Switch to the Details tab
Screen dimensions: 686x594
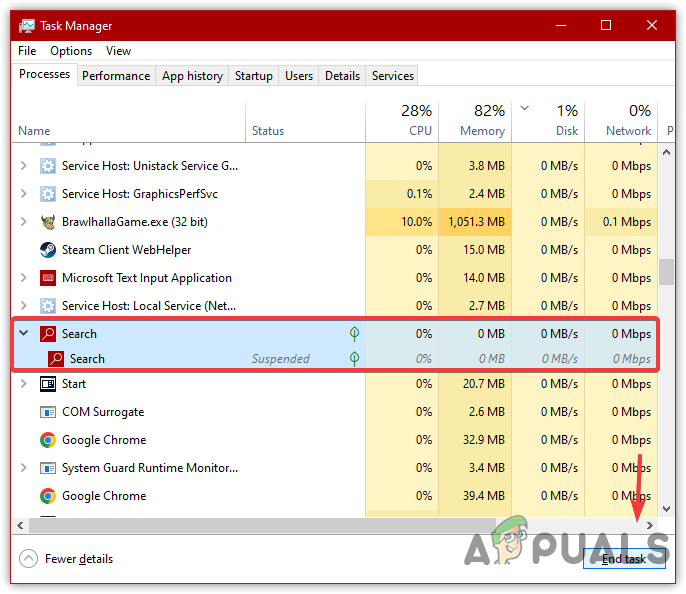click(342, 76)
